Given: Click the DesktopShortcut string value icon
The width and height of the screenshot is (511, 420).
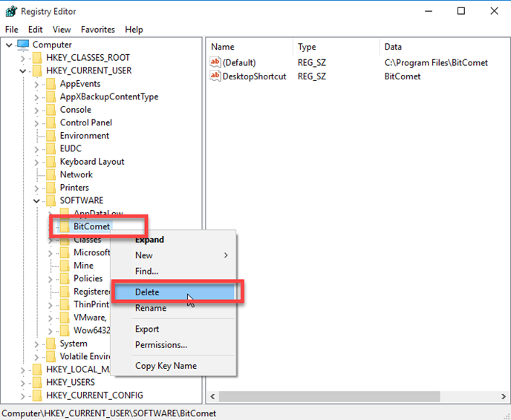Looking at the screenshot, I should tap(215, 76).
